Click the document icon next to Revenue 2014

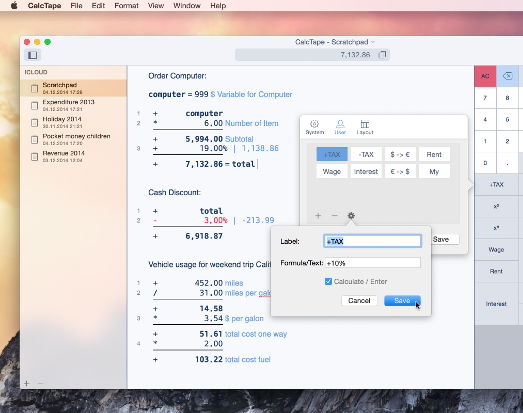34,156
